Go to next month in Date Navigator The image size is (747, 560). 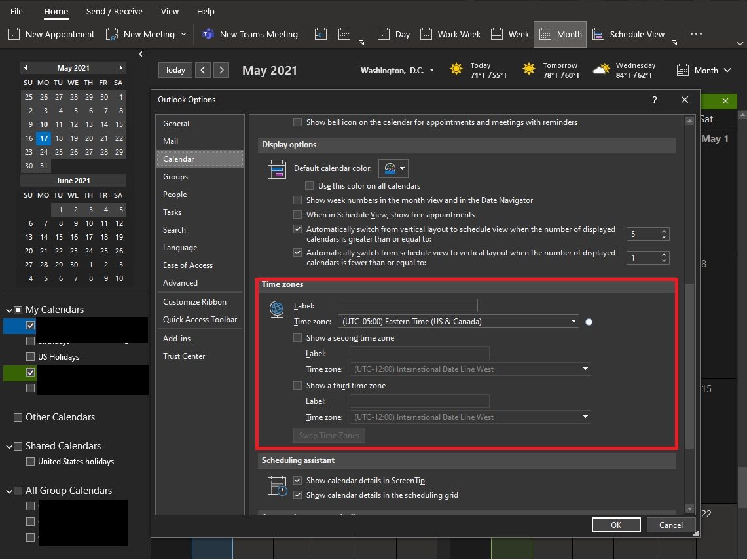[x=120, y=68]
